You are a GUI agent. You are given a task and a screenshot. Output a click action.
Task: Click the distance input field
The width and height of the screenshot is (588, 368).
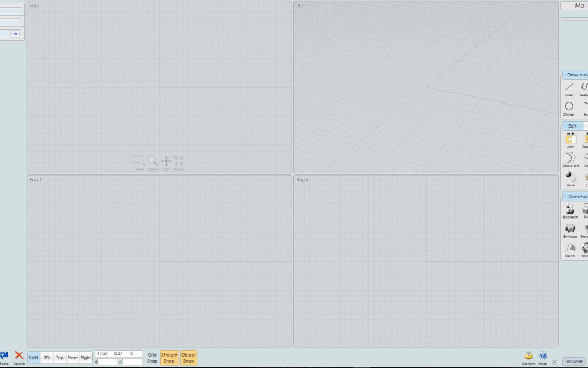tap(107, 361)
